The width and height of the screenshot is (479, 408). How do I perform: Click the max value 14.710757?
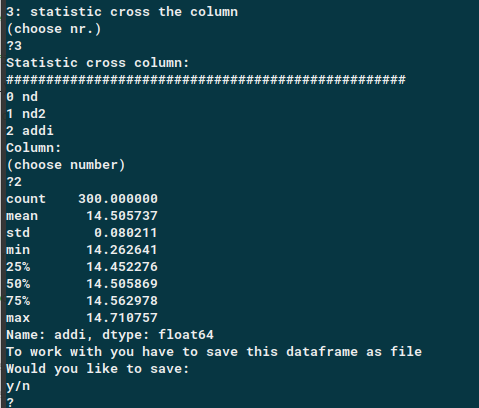[x=122, y=318]
